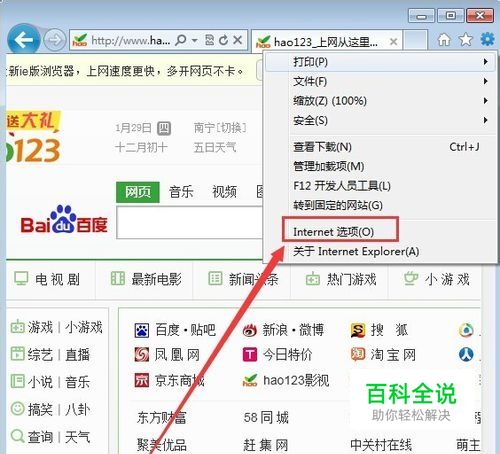The image size is (500, 454).
Task: Click the hao123 tab title
Action: [x=326, y=42]
